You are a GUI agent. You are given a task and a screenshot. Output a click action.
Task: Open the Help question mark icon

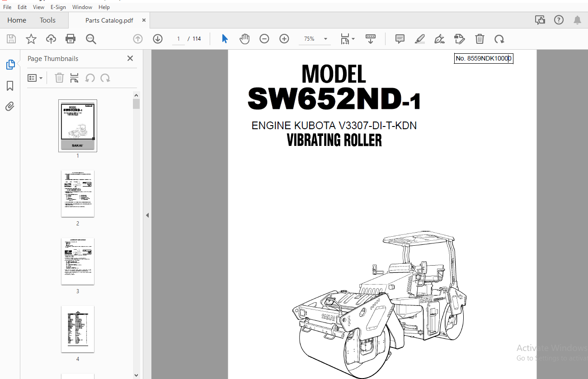coord(559,20)
